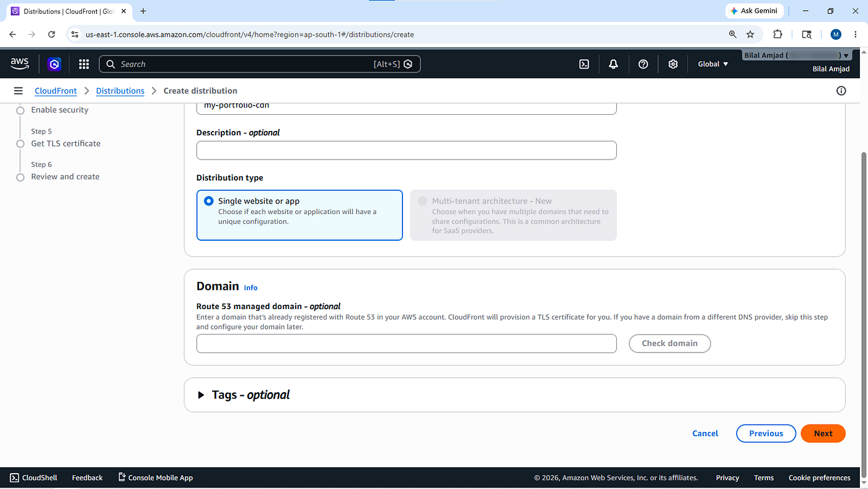
Task: Click Ask Gemini button
Action: point(755,11)
